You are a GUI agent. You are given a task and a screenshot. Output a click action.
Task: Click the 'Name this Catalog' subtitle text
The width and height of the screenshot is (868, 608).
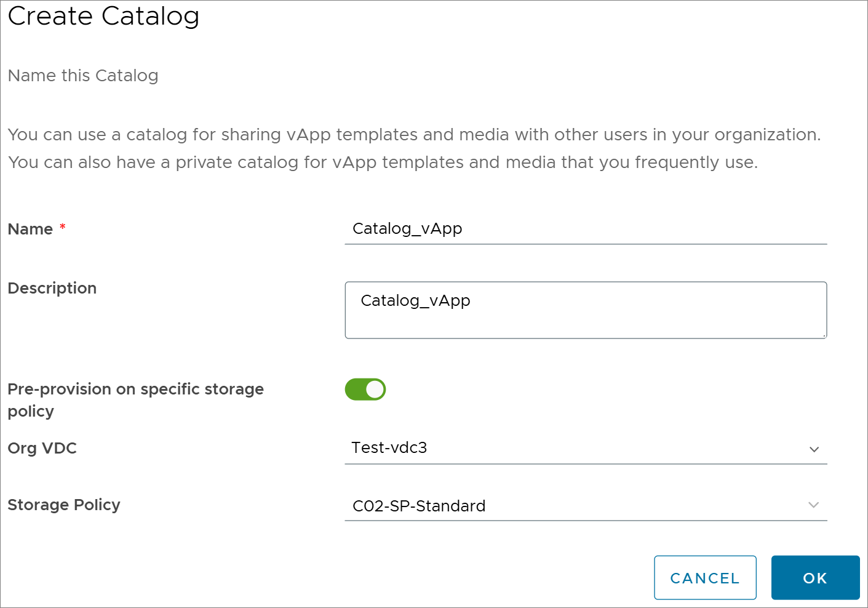pyautogui.click(x=83, y=76)
